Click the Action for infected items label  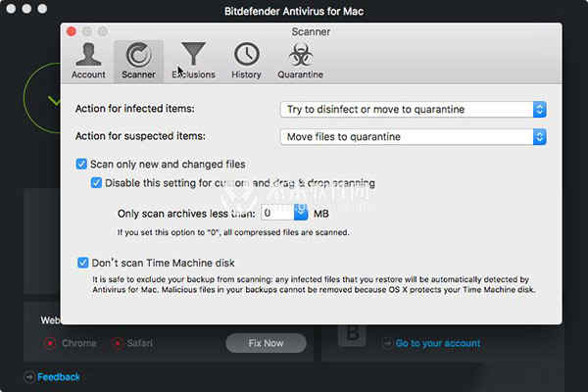click(x=135, y=109)
